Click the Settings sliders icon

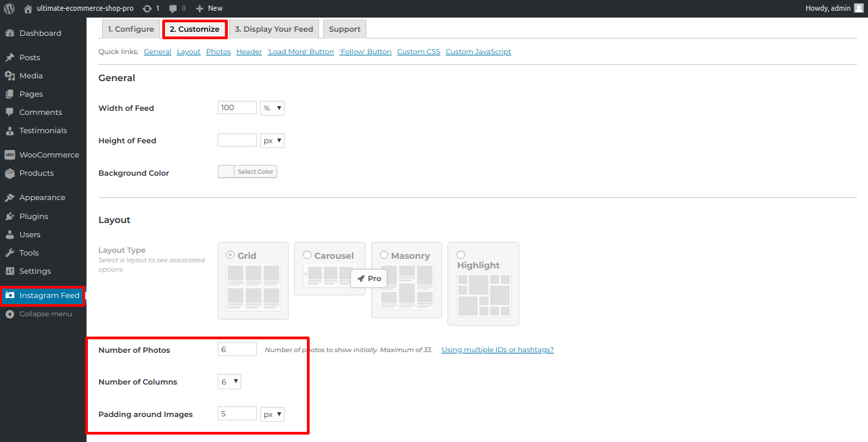9,271
